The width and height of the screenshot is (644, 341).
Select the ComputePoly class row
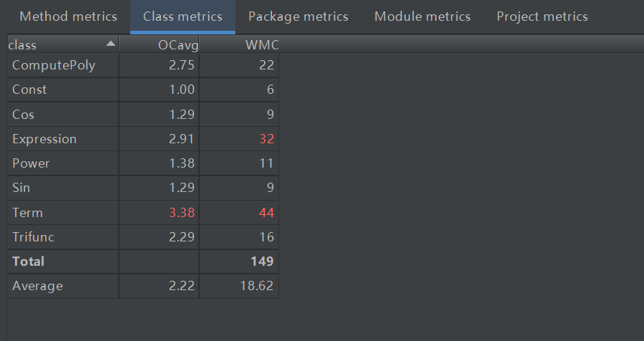point(54,66)
